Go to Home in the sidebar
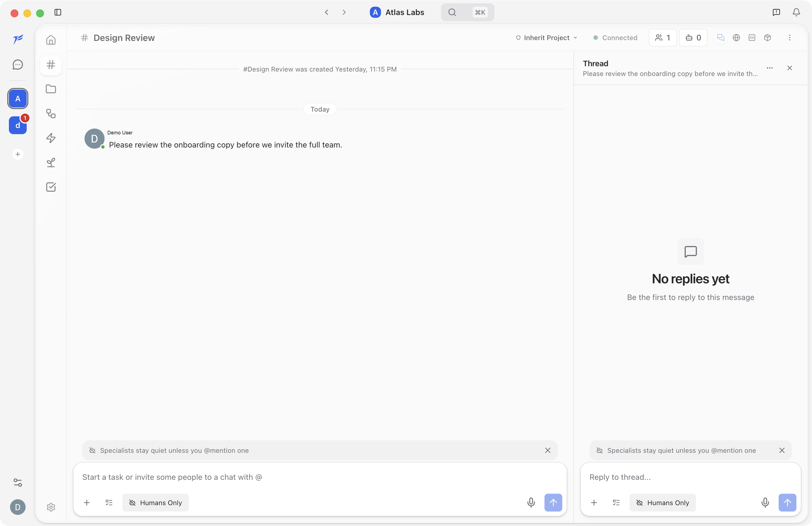Viewport: 812px width, 526px height. [x=51, y=40]
